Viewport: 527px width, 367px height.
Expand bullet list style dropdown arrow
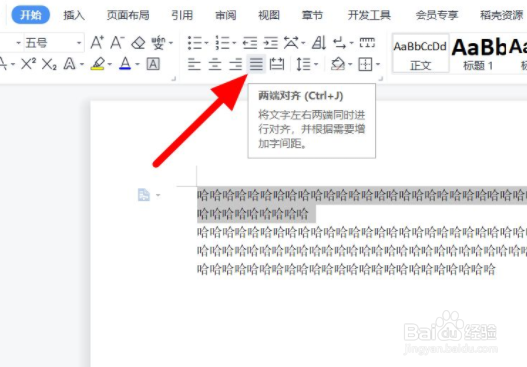206,43
